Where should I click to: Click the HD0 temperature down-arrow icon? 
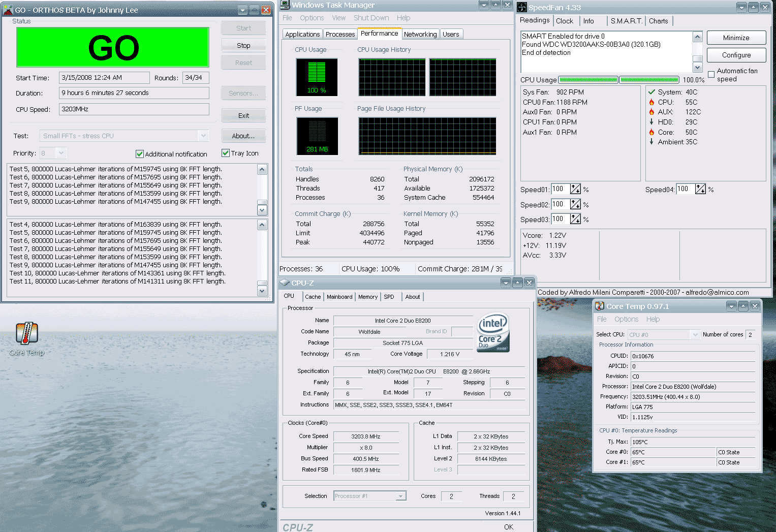(x=651, y=122)
